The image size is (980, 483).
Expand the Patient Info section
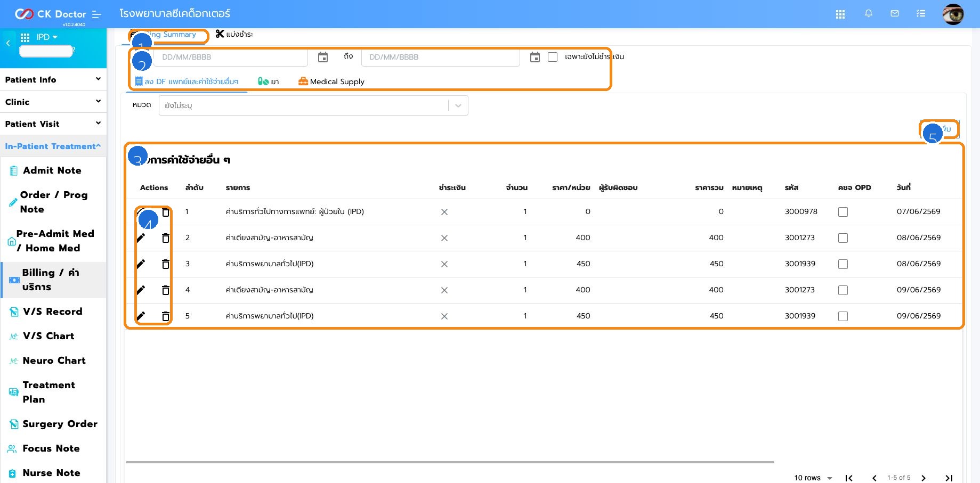(x=53, y=79)
